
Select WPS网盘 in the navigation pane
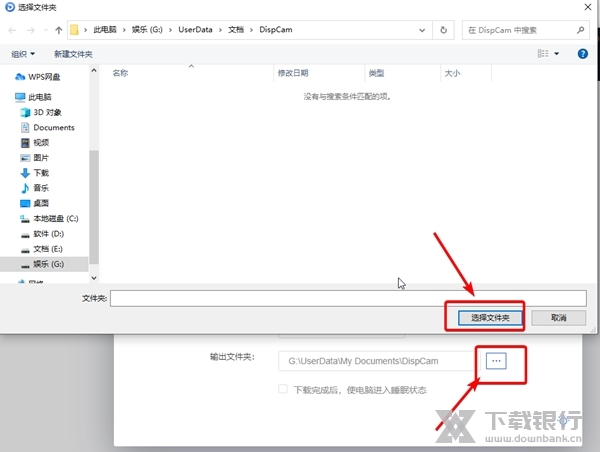tap(38, 77)
